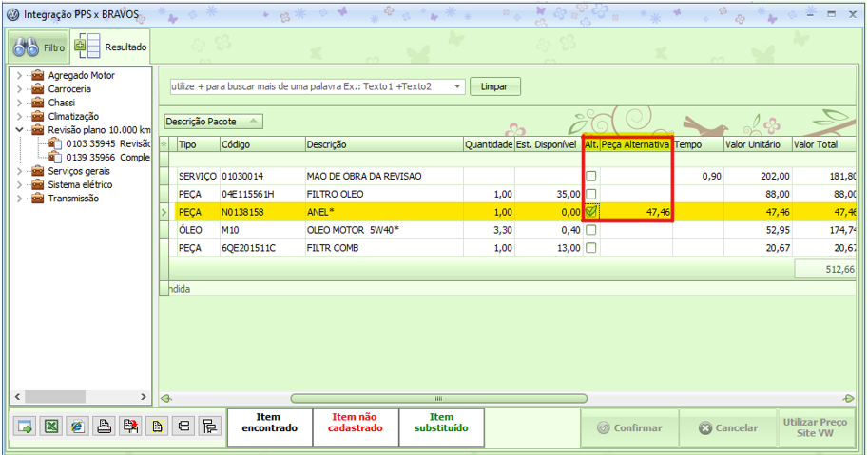Toggle Alt. checkbox for FILTR COMB
Viewport: 868px width, 455px height.
[x=591, y=248]
